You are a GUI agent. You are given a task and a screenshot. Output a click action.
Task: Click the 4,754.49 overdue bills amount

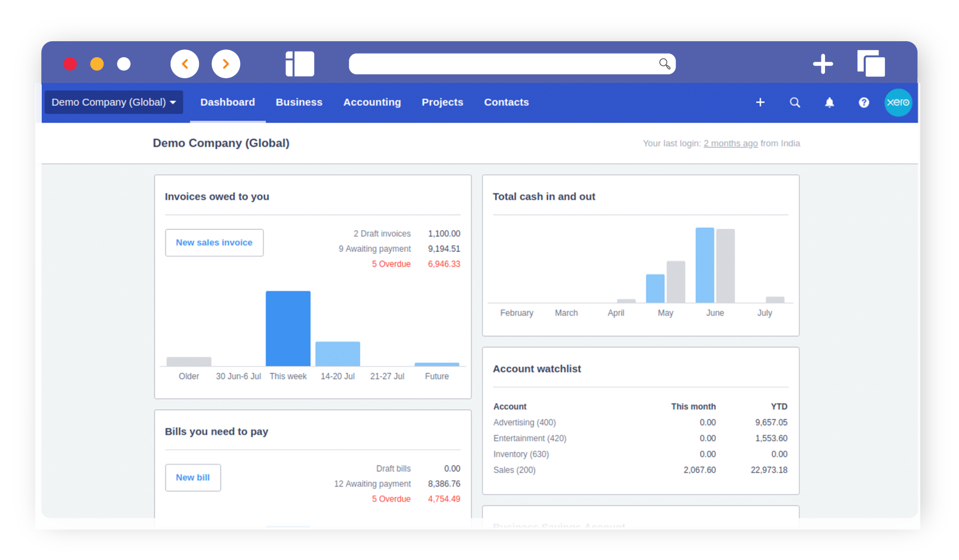(444, 499)
